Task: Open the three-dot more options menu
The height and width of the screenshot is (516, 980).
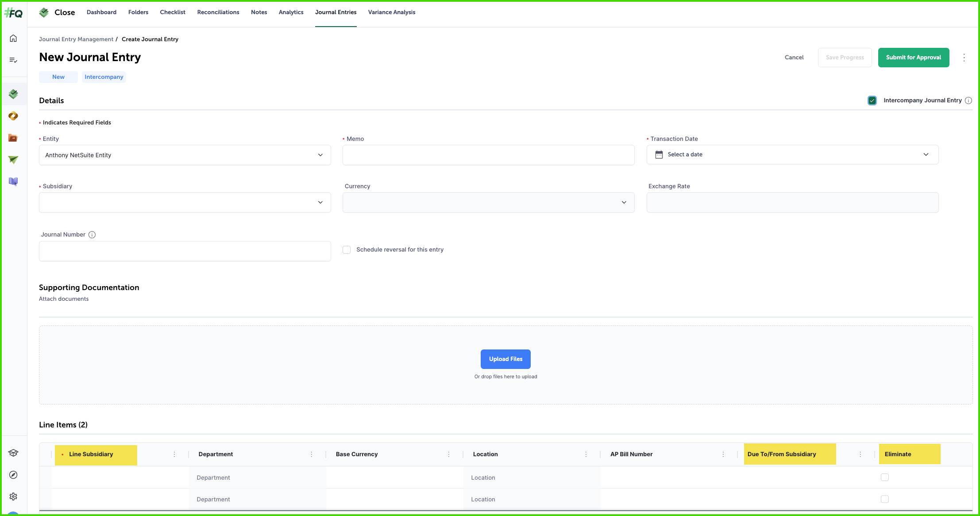Action: [x=964, y=58]
